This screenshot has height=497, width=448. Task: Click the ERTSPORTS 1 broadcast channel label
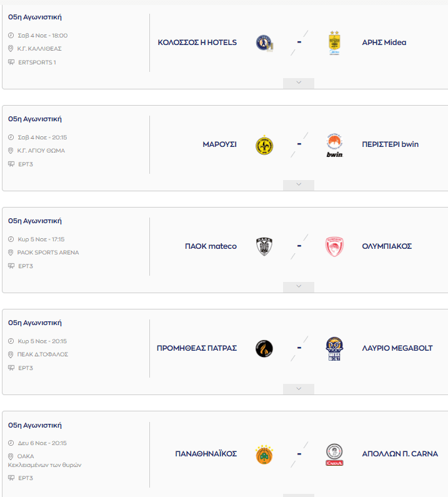[37, 63]
